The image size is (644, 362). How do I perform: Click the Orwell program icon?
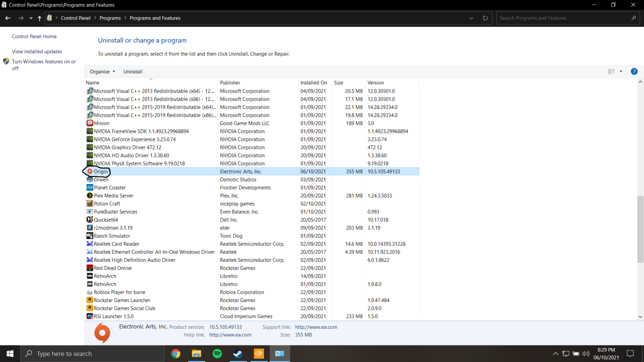tap(90, 179)
